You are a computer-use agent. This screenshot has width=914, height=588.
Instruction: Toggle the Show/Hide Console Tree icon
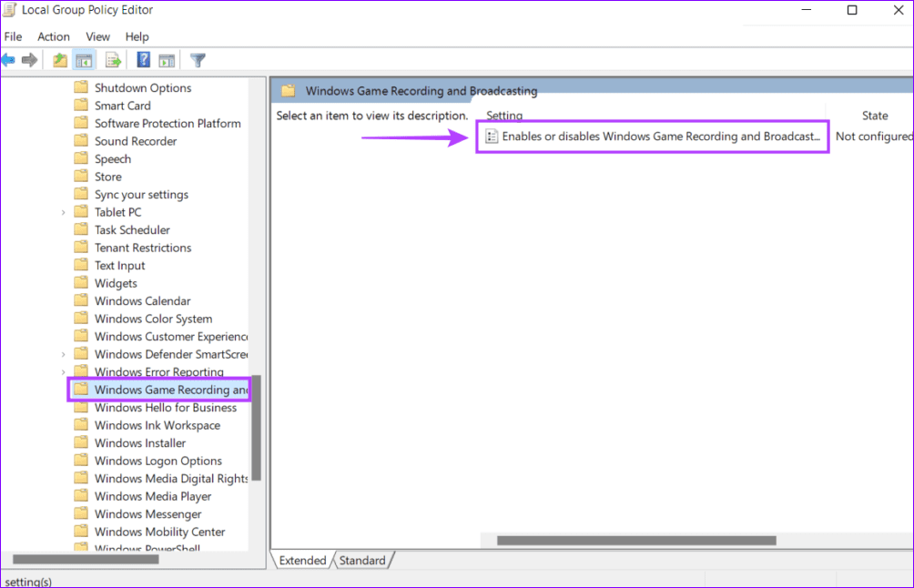click(x=83, y=59)
